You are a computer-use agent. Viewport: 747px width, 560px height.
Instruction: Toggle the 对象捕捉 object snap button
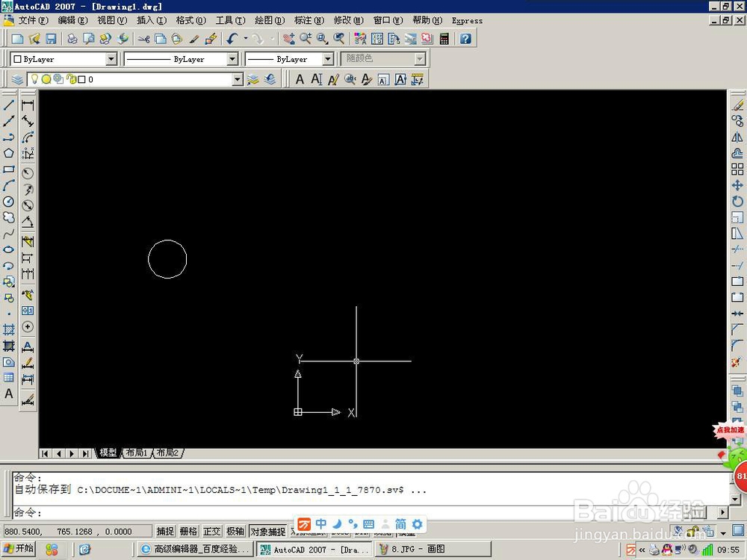[x=268, y=532]
